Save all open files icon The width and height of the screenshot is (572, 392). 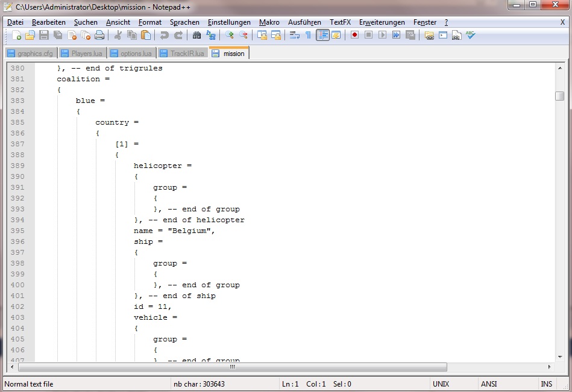pyautogui.click(x=58, y=35)
